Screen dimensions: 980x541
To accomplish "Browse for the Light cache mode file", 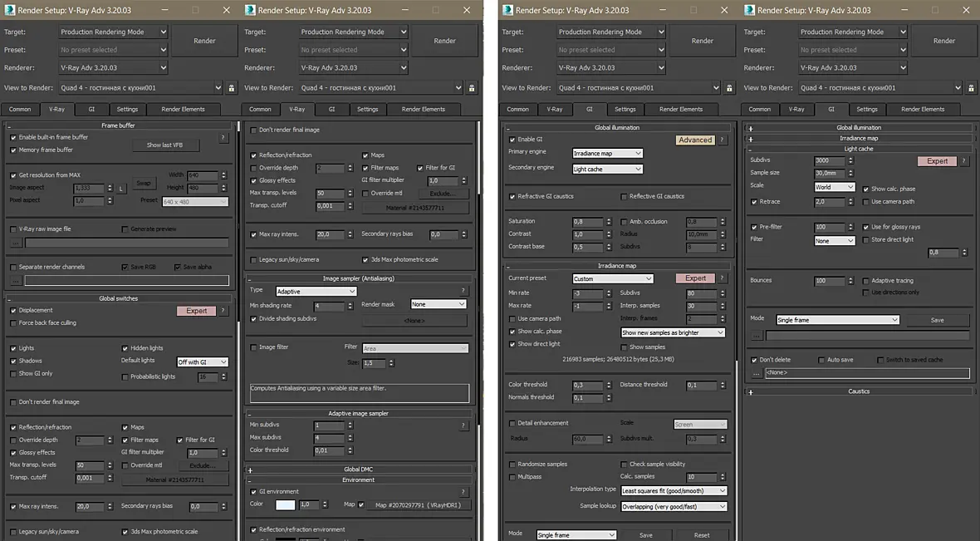I will [757, 336].
